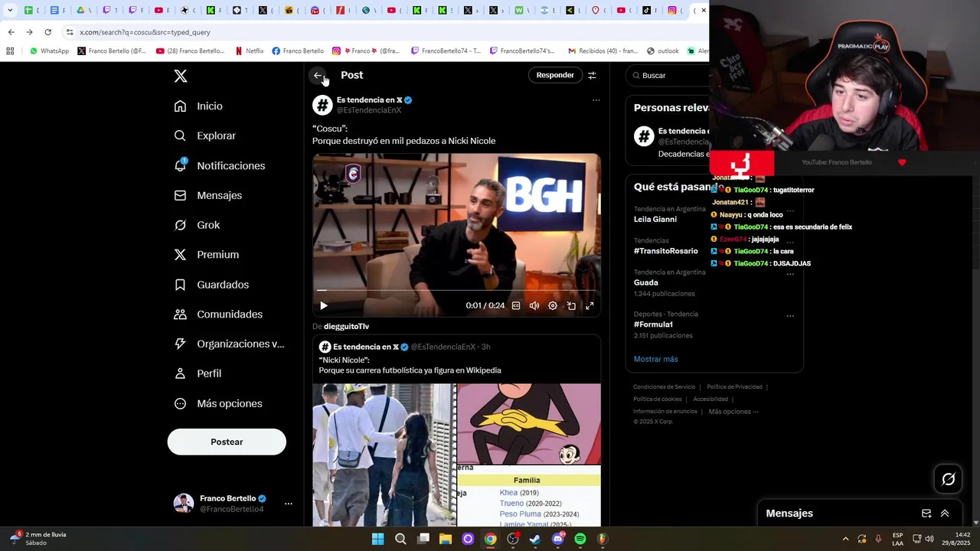Open the outlook bookmark
This screenshot has width=980, height=551.
point(663,51)
